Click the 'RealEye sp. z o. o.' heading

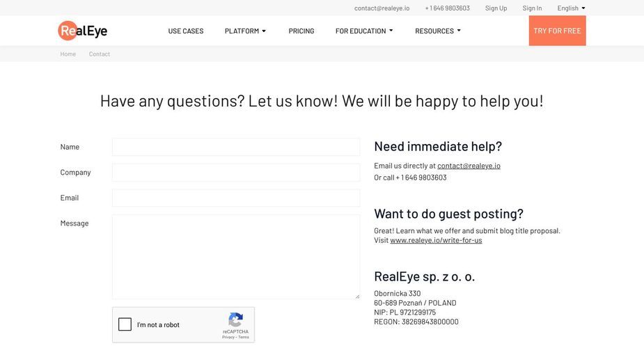[x=424, y=276]
